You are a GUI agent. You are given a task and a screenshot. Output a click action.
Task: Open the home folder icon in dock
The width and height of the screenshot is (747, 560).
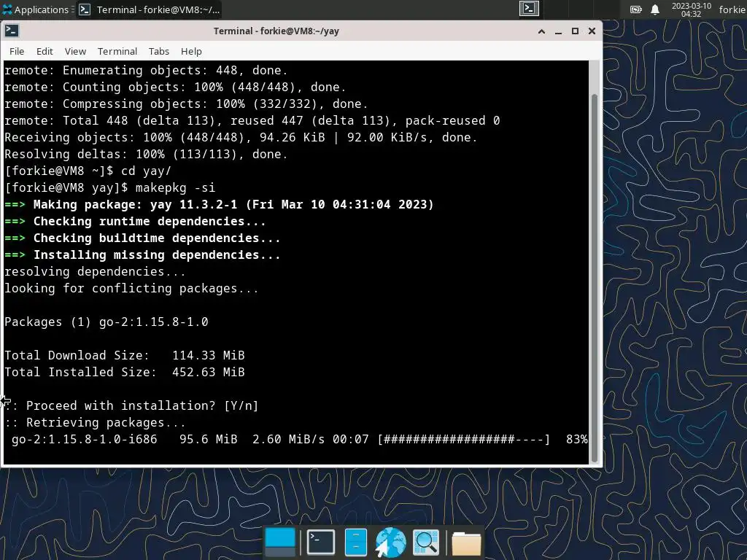[466, 543]
